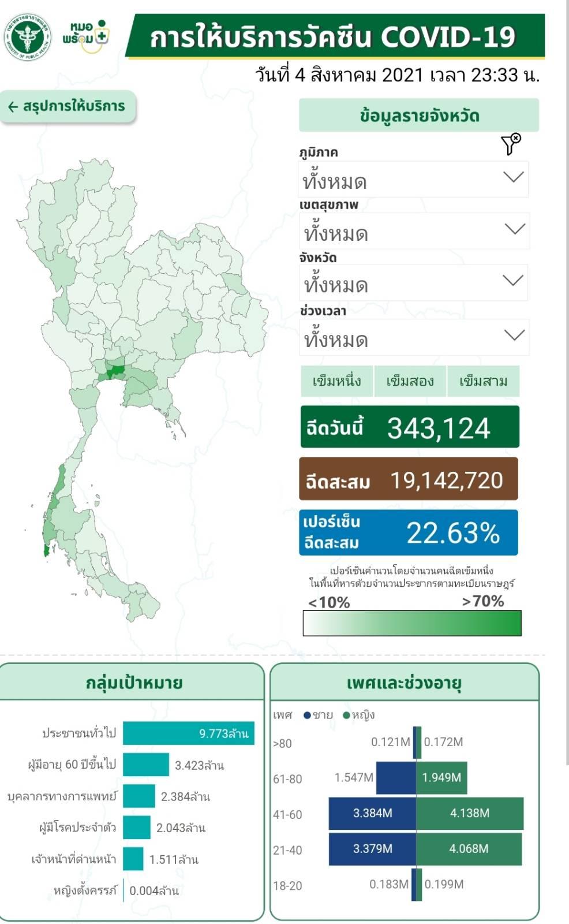The height and width of the screenshot is (924, 569).
Task: Switch to the เข็มสอง tab
Action: 410,381
